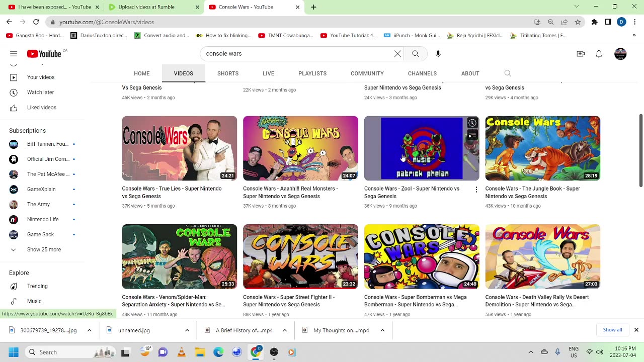Click the YouTube search input field
The width and height of the screenshot is (644, 362).
pyautogui.click(x=297, y=54)
